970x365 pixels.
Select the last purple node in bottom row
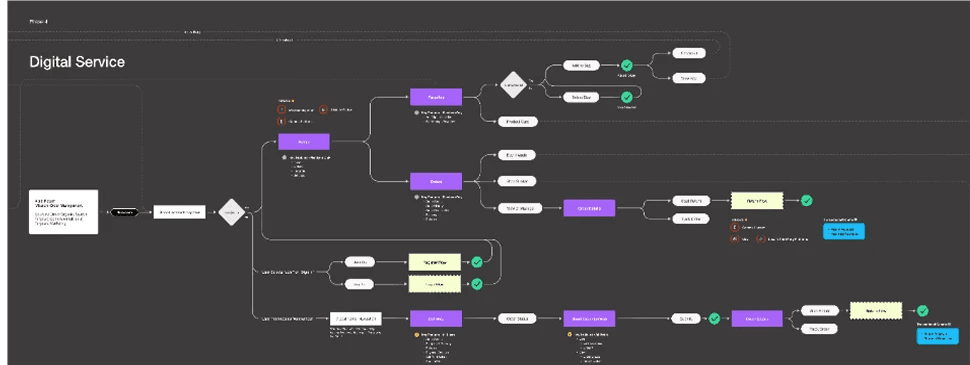[757, 319]
